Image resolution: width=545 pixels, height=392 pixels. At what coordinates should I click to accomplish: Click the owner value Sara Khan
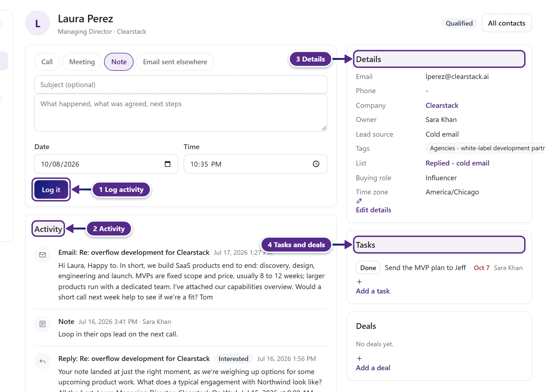click(x=441, y=120)
